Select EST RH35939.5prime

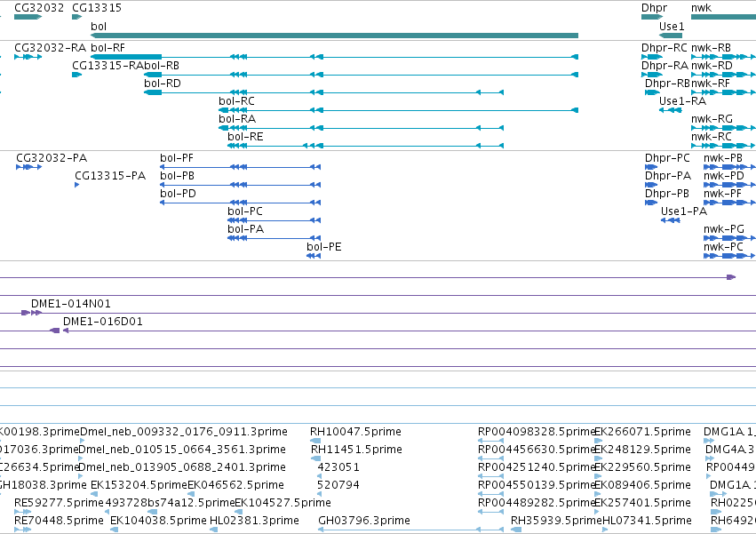coord(516,530)
